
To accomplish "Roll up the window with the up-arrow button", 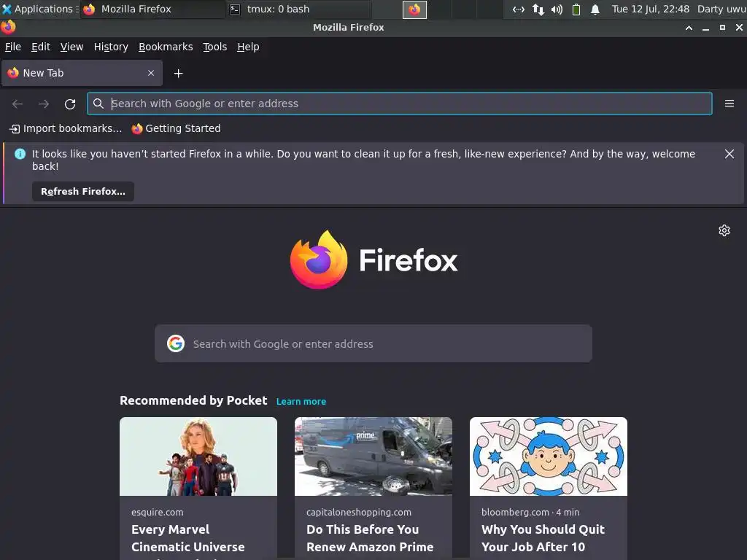I will [x=689, y=28].
